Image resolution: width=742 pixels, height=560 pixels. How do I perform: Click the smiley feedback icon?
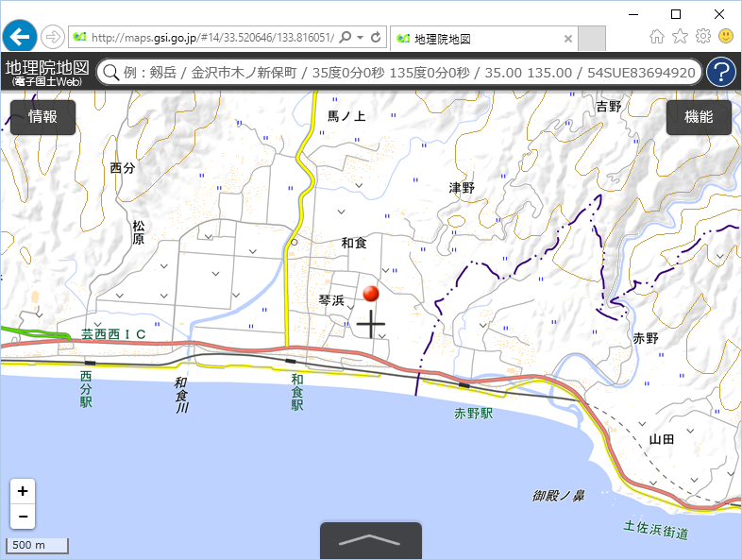coord(726,36)
